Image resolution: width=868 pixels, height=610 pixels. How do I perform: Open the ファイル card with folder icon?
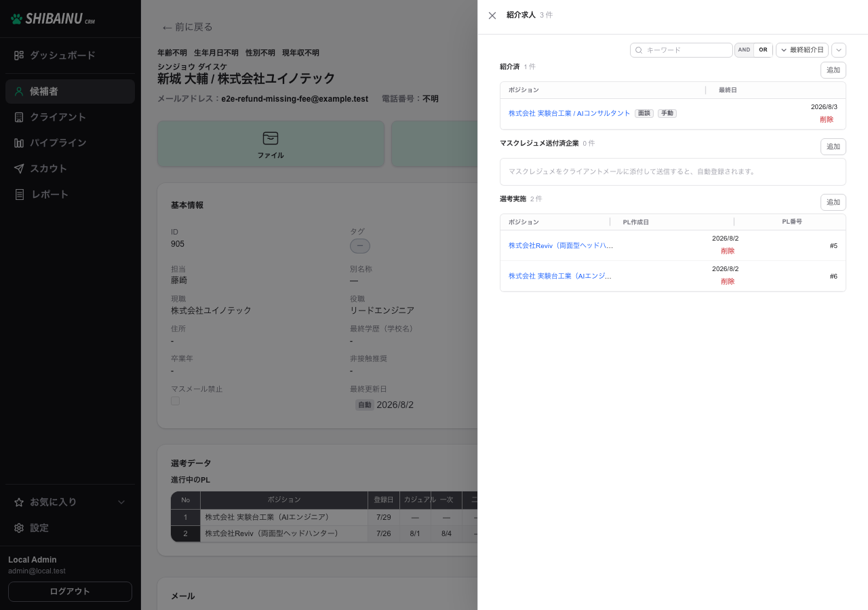271,144
